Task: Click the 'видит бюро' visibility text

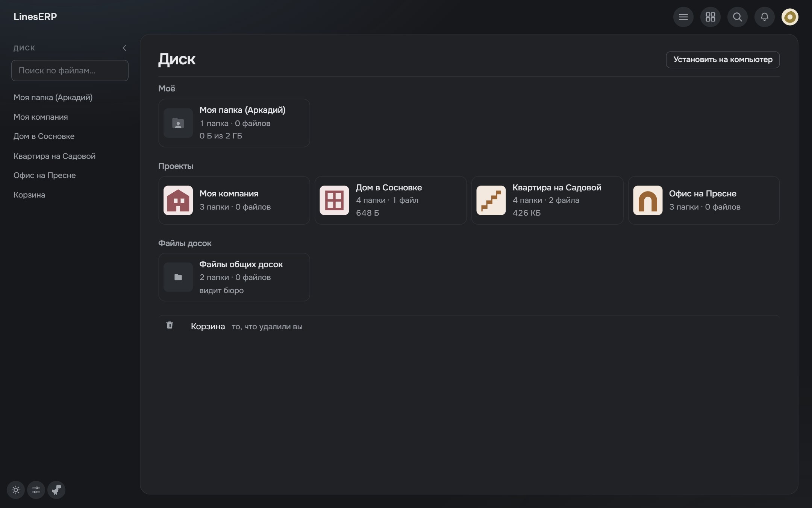Action: (221, 291)
